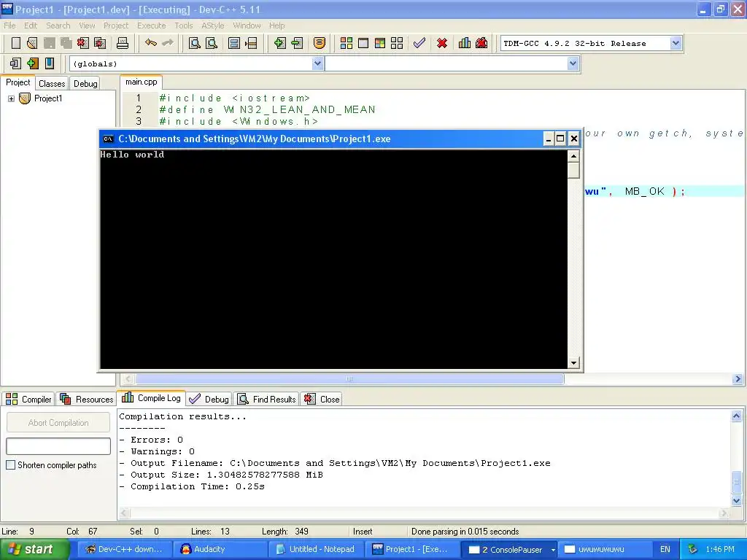This screenshot has height=560, width=747.
Task: Open the Help menu
Action: click(276, 26)
